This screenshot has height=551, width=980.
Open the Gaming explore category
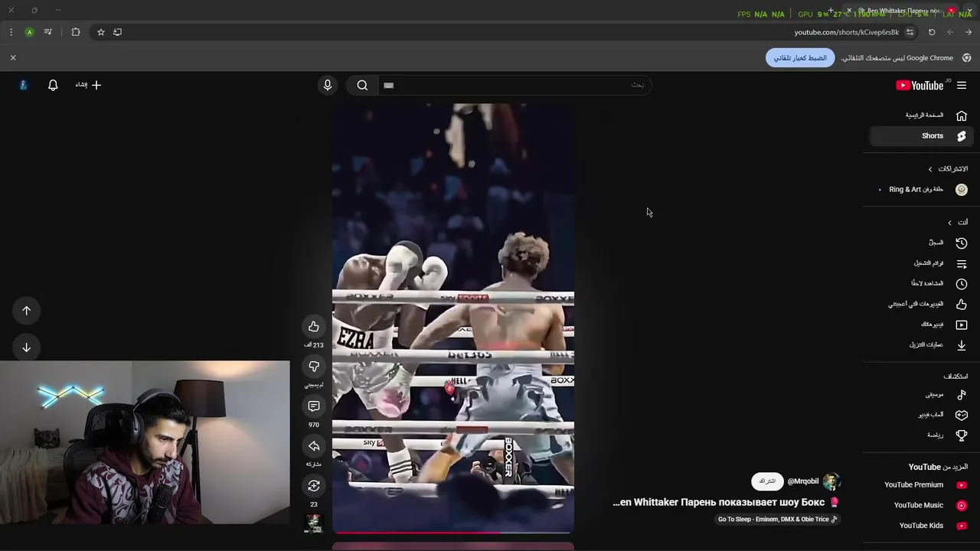pos(922,415)
